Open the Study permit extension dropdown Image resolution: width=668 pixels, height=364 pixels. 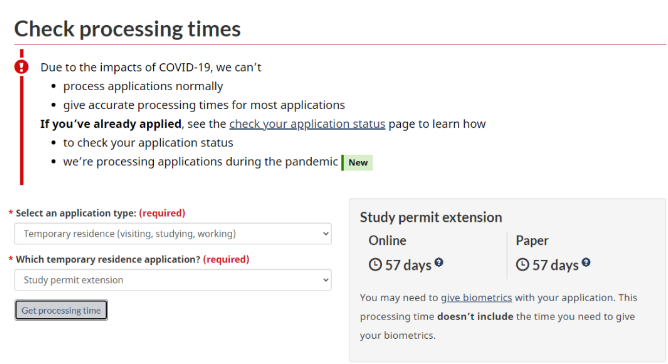(173, 280)
